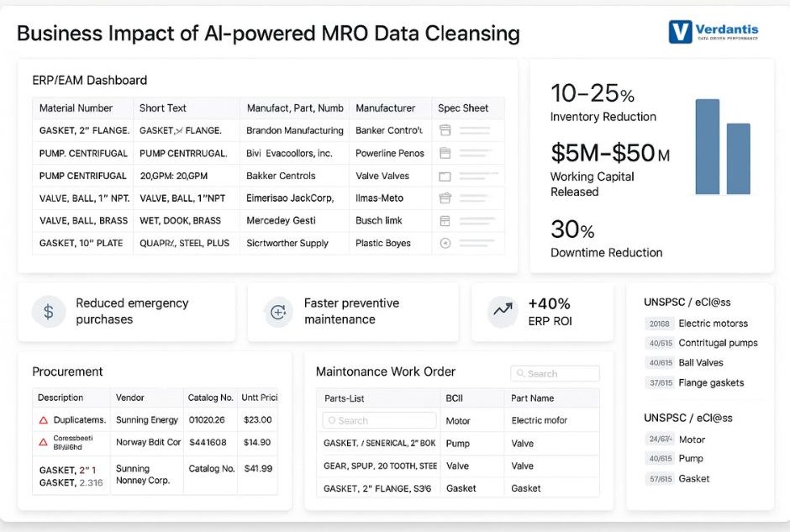790x532 pixels.
Task: Click the taller blue bar in the inventory chart
Action: 708,147
